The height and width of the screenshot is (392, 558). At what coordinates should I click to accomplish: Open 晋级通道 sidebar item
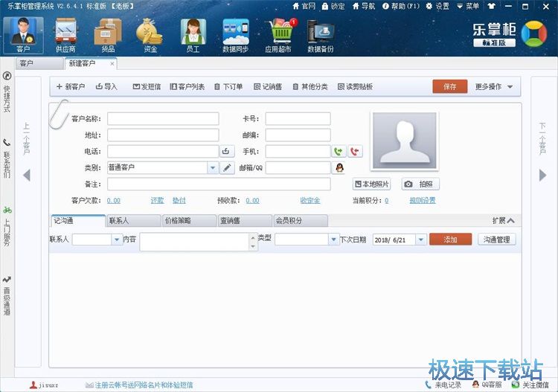click(x=7, y=296)
